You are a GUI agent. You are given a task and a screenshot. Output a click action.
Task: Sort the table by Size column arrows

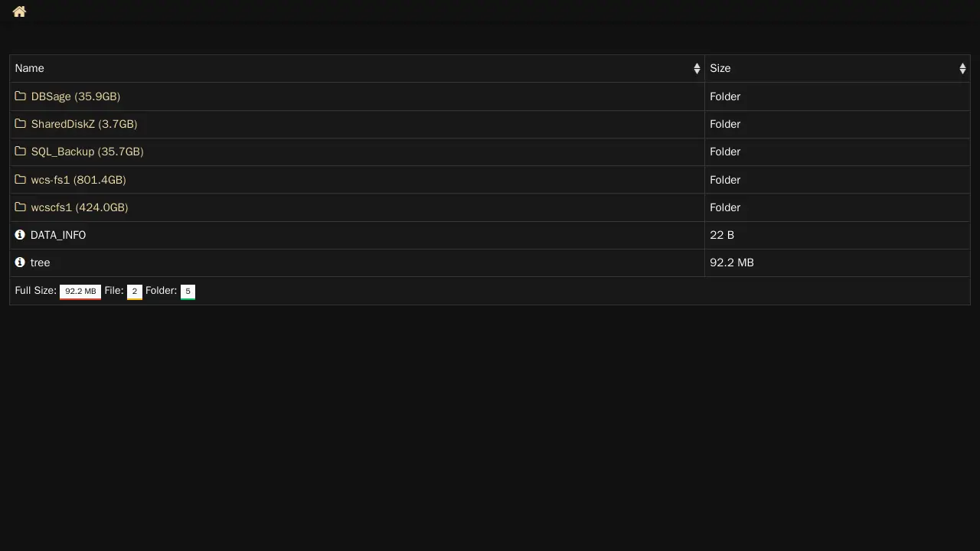[962, 69]
